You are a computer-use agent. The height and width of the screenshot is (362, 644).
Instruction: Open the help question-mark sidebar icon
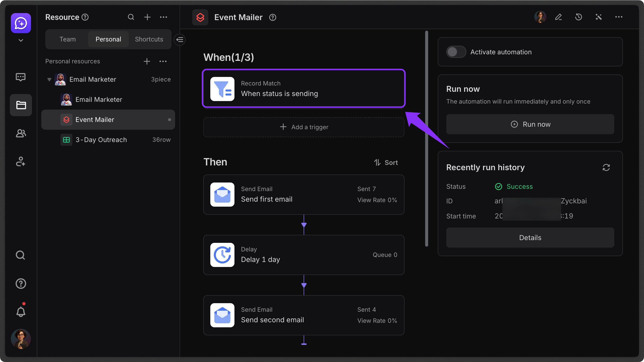click(21, 284)
